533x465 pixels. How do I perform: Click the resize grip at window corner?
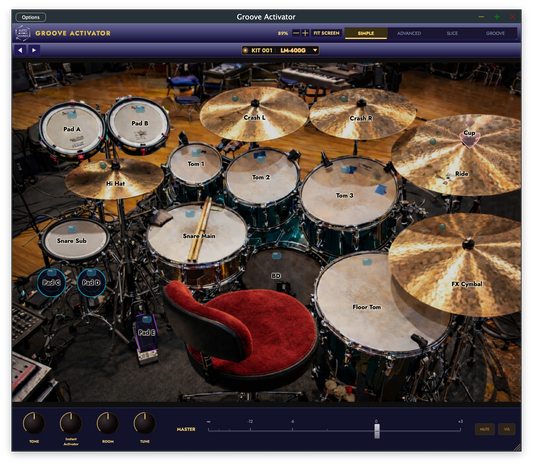pyautogui.click(x=517, y=447)
